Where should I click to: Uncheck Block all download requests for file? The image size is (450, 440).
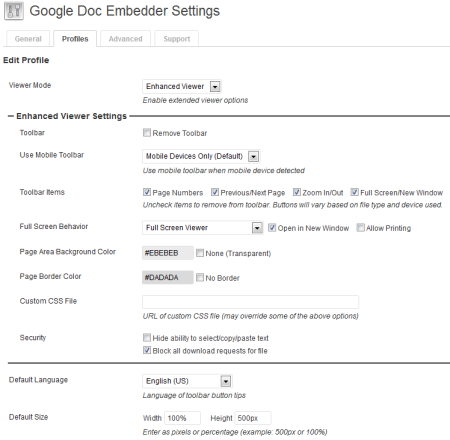[147, 350]
